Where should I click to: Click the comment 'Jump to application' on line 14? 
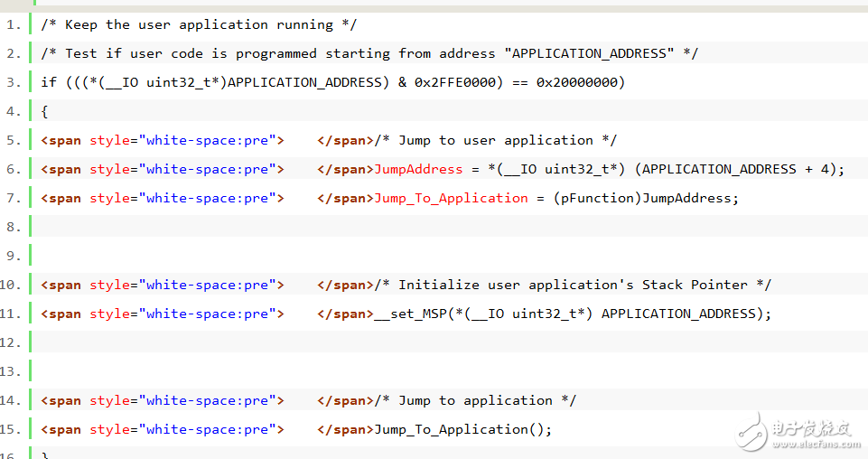(475, 401)
